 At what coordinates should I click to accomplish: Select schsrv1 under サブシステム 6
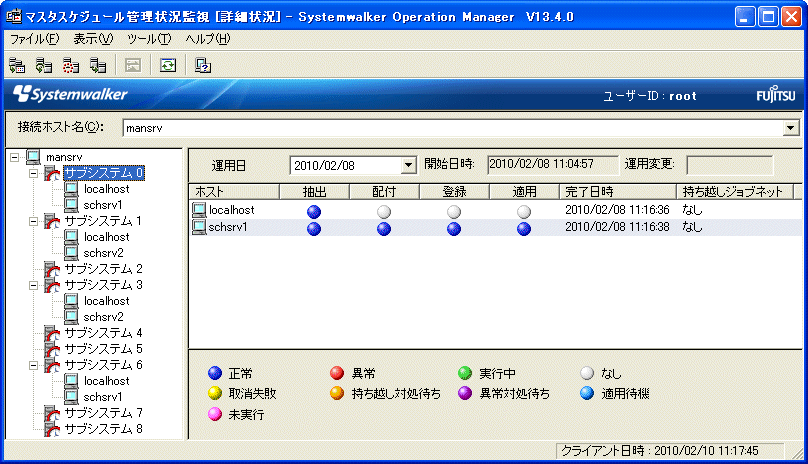[x=103, y=397]
